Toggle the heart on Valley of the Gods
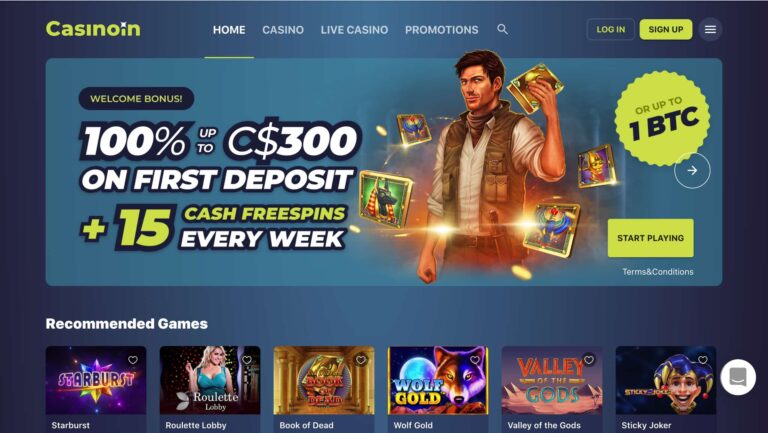The image size is (768, 433). [x=589, y=360]
